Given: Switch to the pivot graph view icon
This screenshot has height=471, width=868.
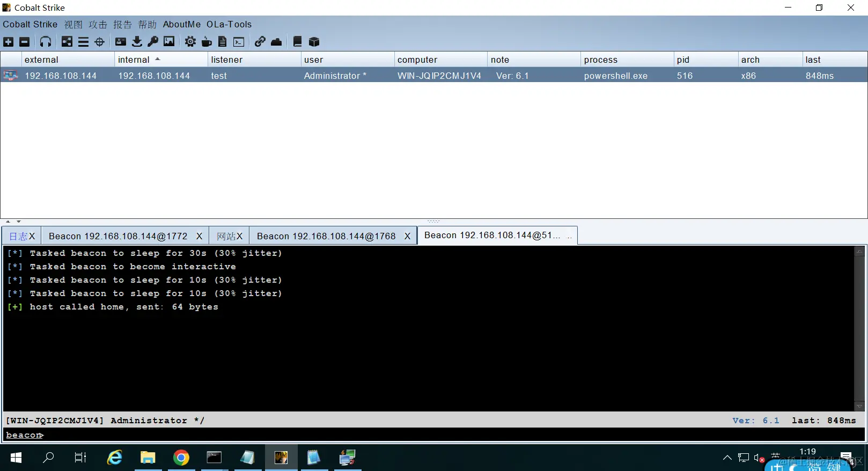Looking at the screenshot, I should [67, 42].
